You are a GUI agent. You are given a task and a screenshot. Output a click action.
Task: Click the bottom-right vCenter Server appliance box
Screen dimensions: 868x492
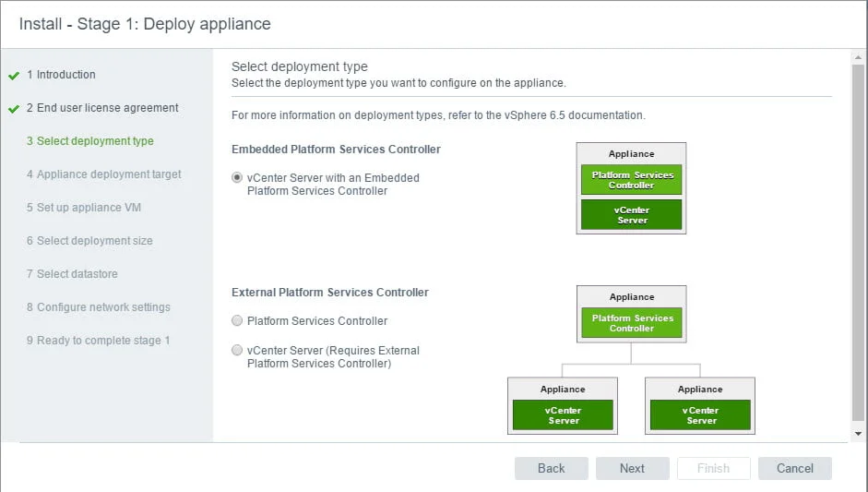coord(700,405)
